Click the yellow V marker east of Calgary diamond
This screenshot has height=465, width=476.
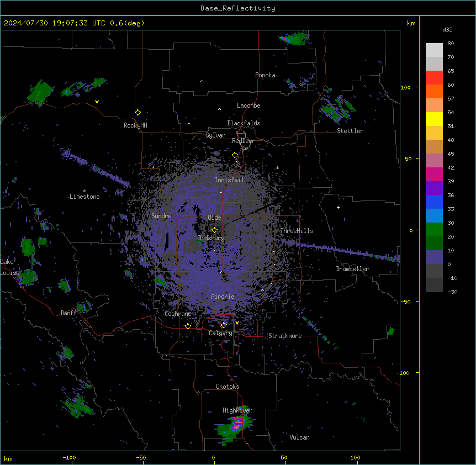pos(237,323)
